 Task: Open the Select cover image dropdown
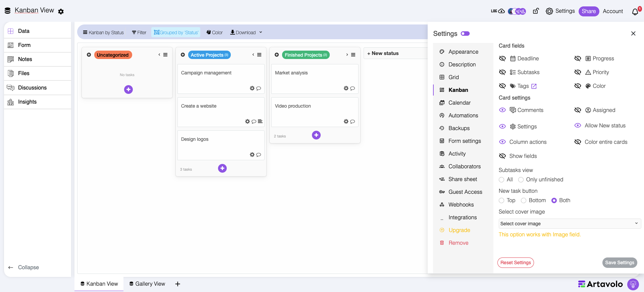click(569, 224)
